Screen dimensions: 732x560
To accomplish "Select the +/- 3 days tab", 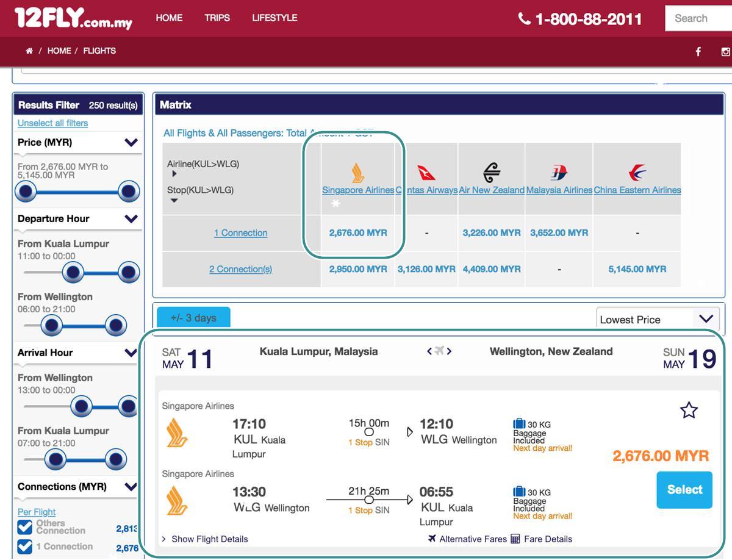I will (x=193, y=317).
